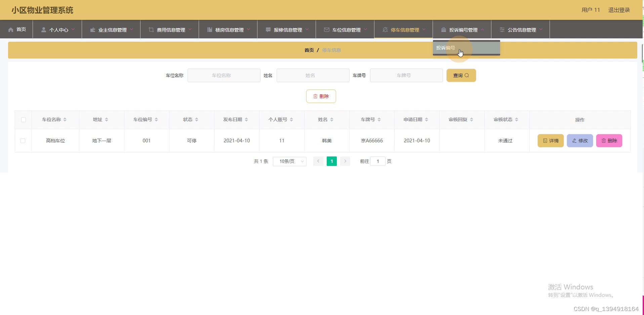Click the 查询 search button
Screen dimensions: 644x315
click(x=461, y=75)
